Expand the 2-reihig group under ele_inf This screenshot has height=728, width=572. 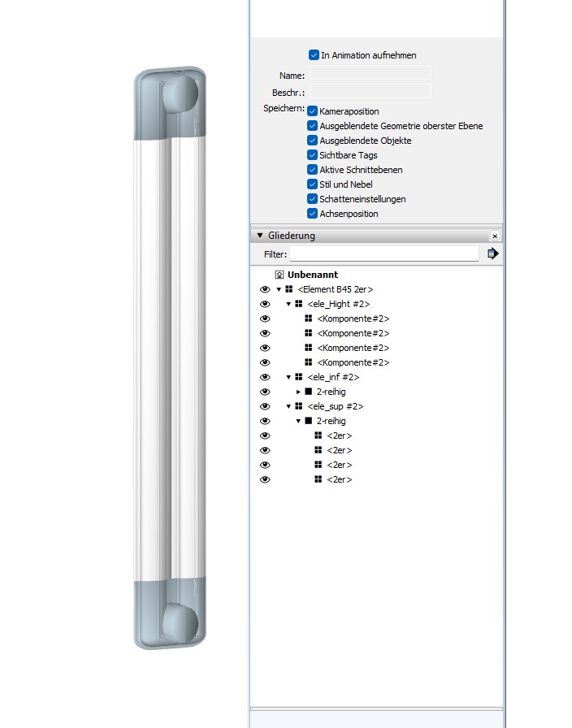298,392
